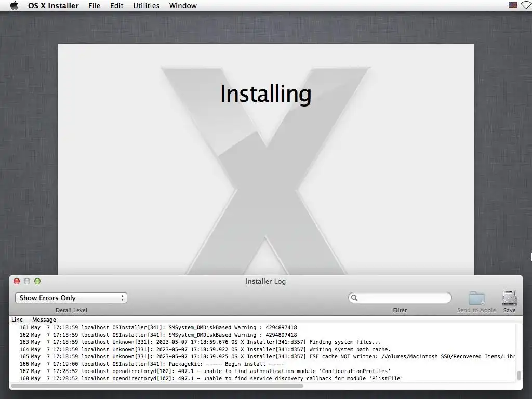Click the US flag input source icon

[512, 5]
